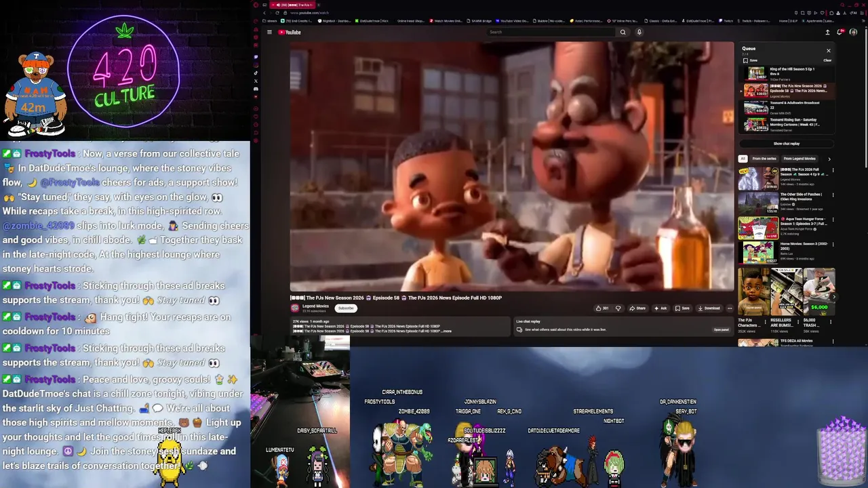Subscribe to Legend Movies channel
Screen dimensions: 868x488
[346, 308]
